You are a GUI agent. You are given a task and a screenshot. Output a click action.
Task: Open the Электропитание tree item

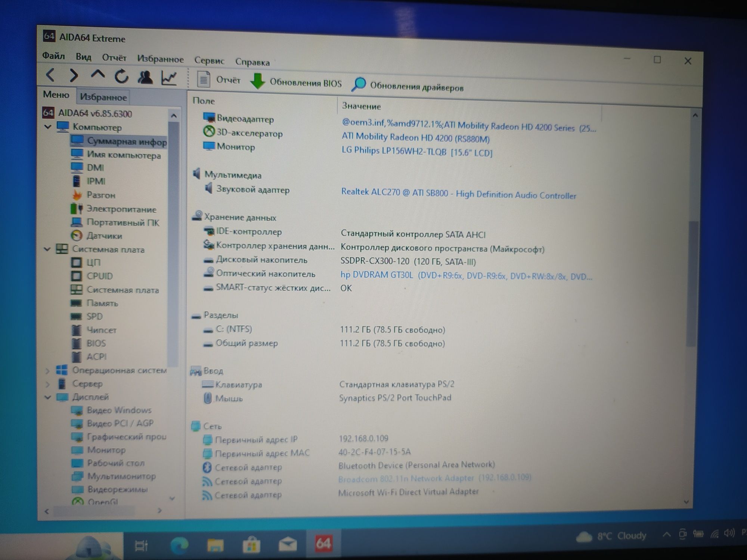[114, 209]
